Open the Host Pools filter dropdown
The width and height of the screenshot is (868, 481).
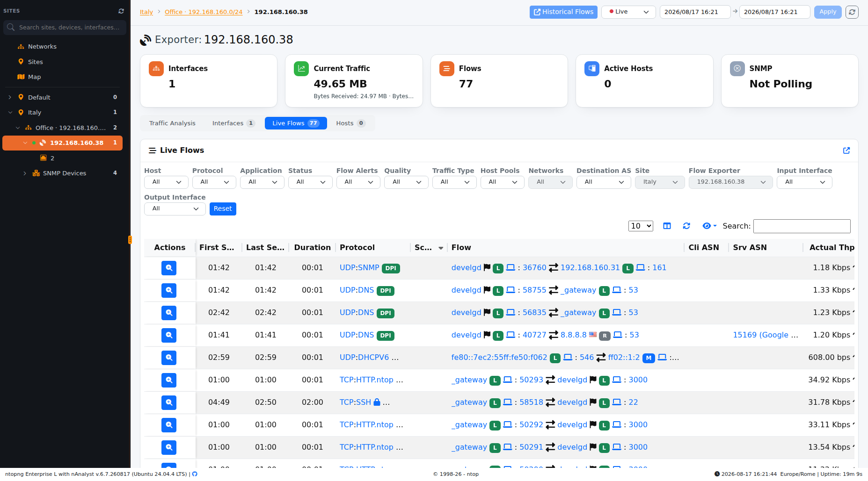(x=503, y=182)
